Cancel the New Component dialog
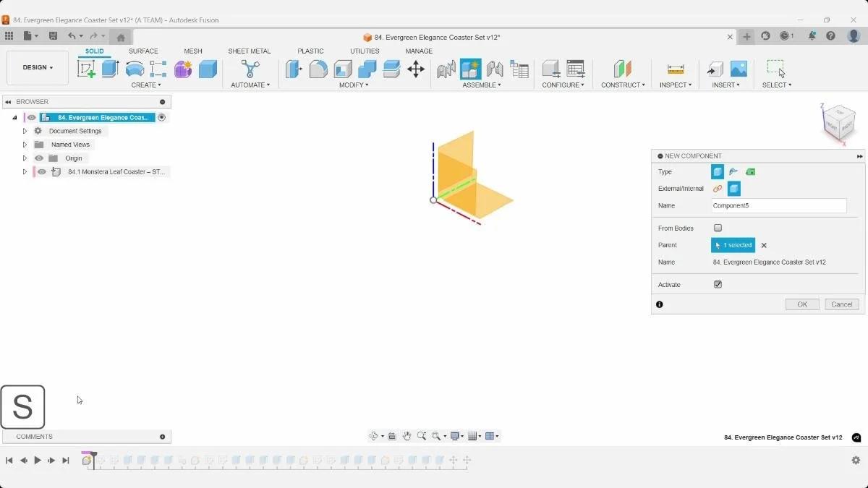The image size is (868, 488). tap(842, 304)
